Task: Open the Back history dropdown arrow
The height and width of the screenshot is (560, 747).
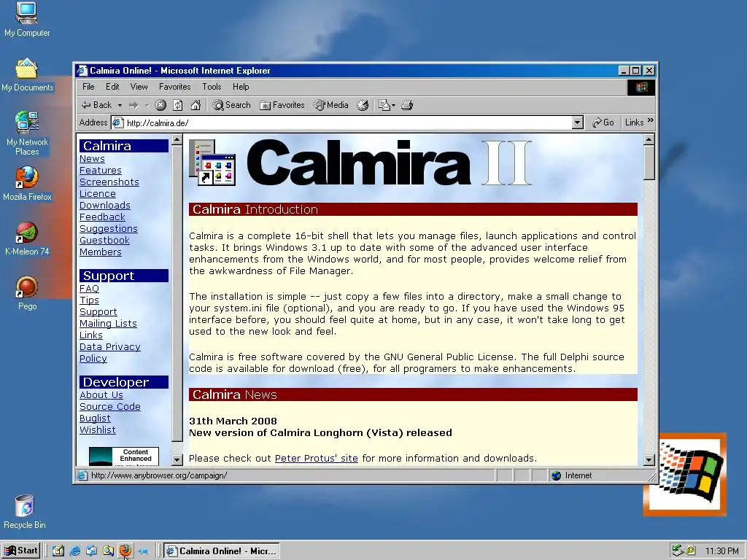Action: tap(120, 105)
